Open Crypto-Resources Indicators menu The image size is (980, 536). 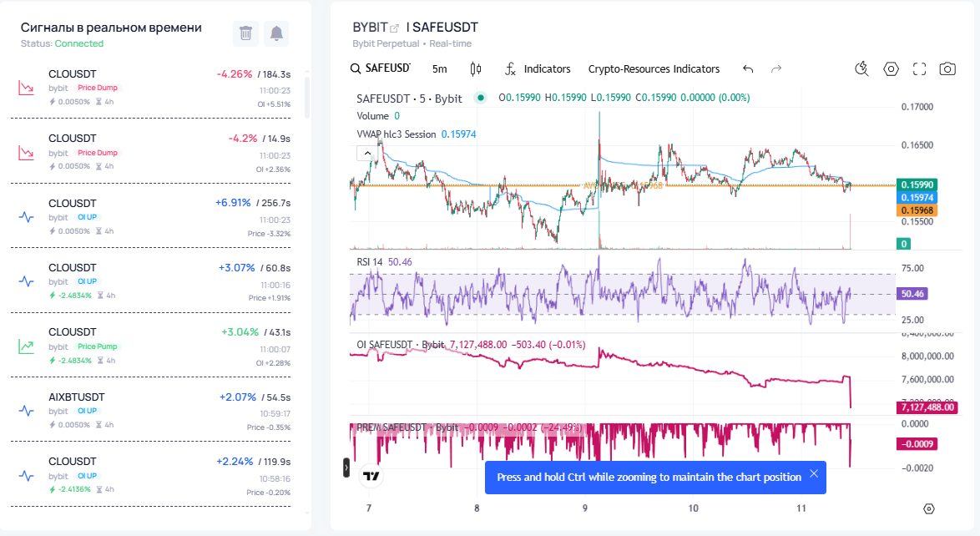click(x=654, y=68)
